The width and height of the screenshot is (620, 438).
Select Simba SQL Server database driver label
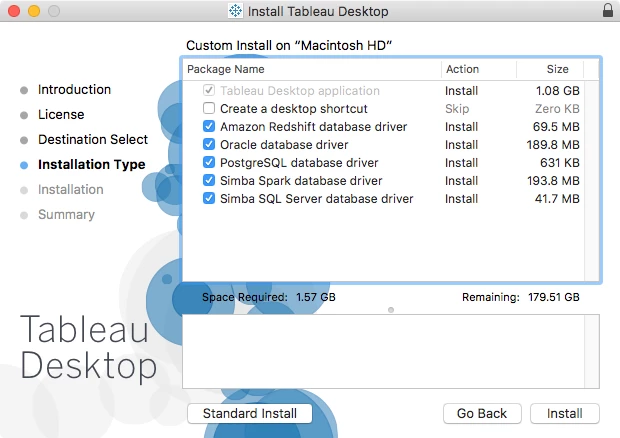click(x=316, y=198)
